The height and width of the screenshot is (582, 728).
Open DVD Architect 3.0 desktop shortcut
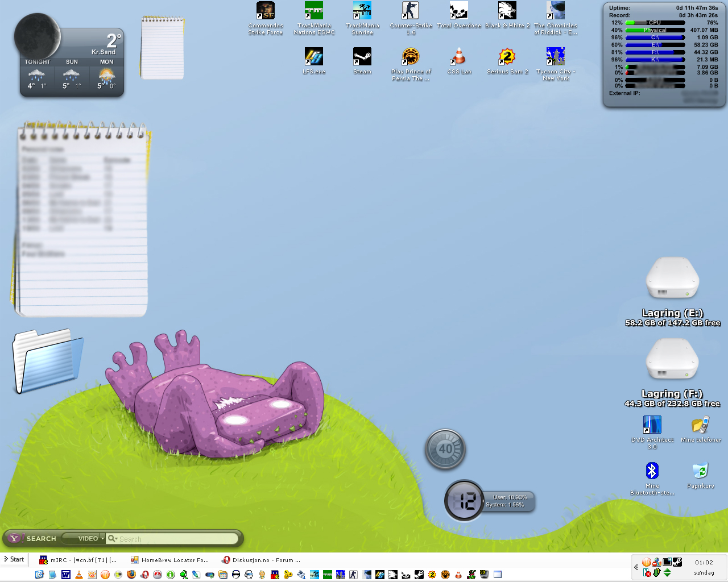[x=652, y=433]
